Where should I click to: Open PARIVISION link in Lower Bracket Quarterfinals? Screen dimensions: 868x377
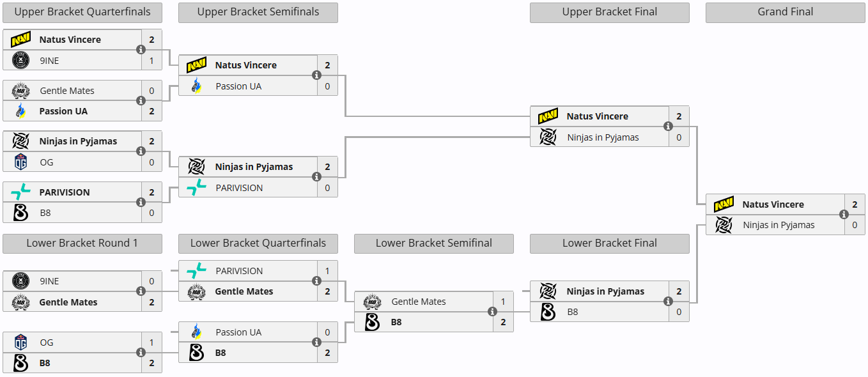tap(239, 271)
